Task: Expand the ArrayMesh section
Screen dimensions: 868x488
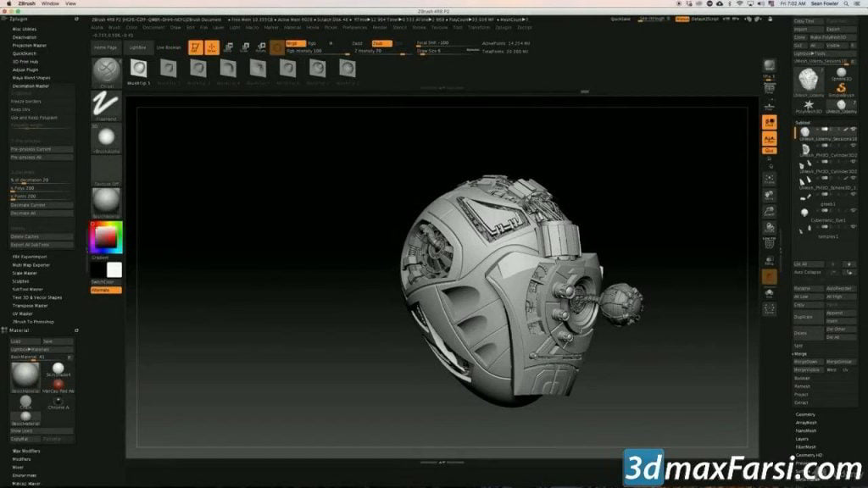Action: [808, 421]
